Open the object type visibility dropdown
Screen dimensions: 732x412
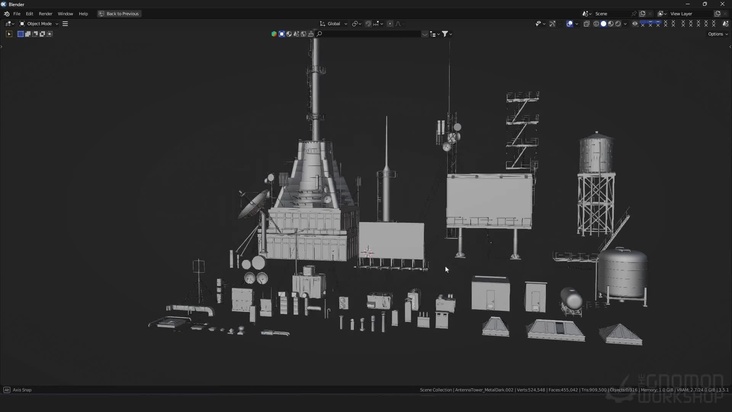pos(540,24)
